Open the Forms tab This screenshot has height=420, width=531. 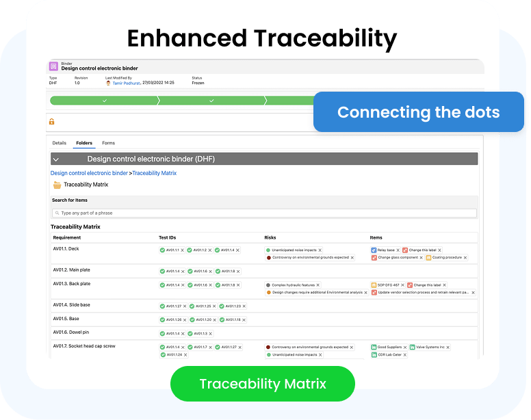[x=108, y=143]
